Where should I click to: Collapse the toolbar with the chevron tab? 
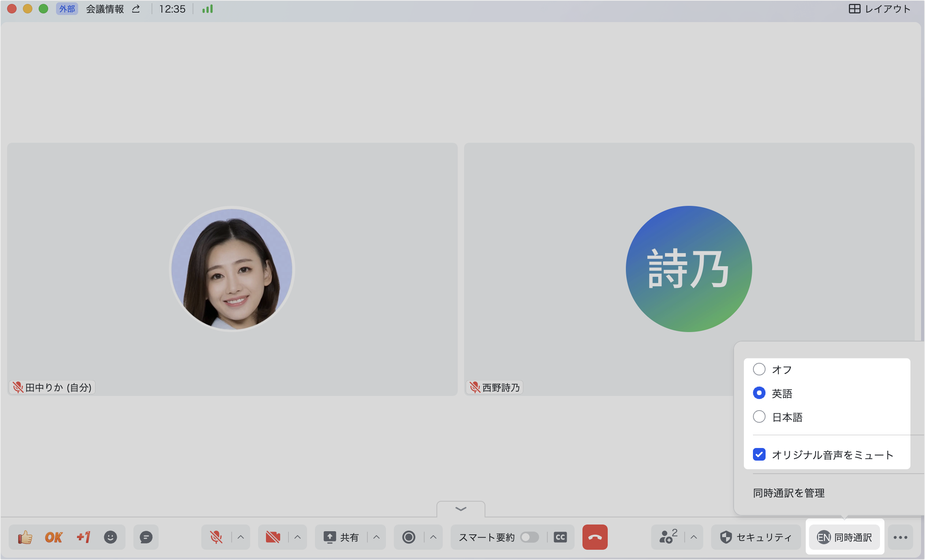[461, 509]
